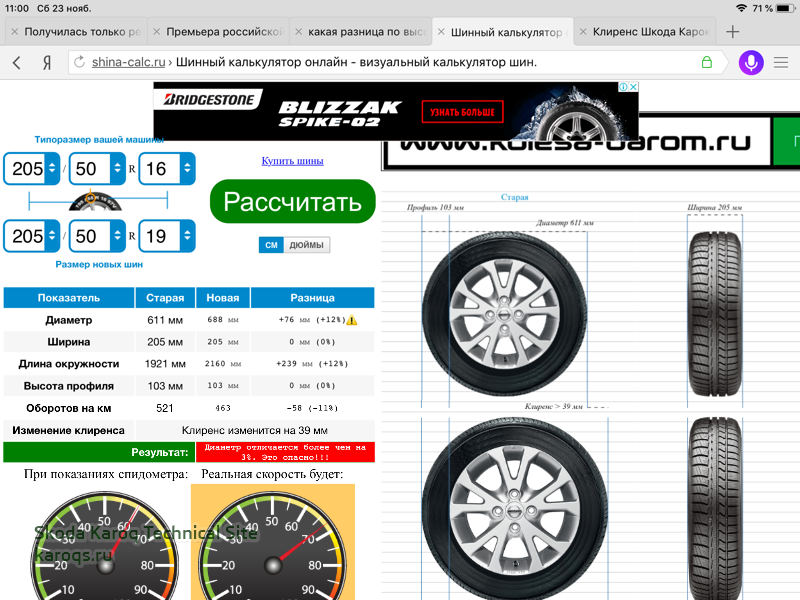Tap the shina-calc.ru address text
Image resolution: width=800 pixels, height=600 pixels.
(x=128, y=62)
